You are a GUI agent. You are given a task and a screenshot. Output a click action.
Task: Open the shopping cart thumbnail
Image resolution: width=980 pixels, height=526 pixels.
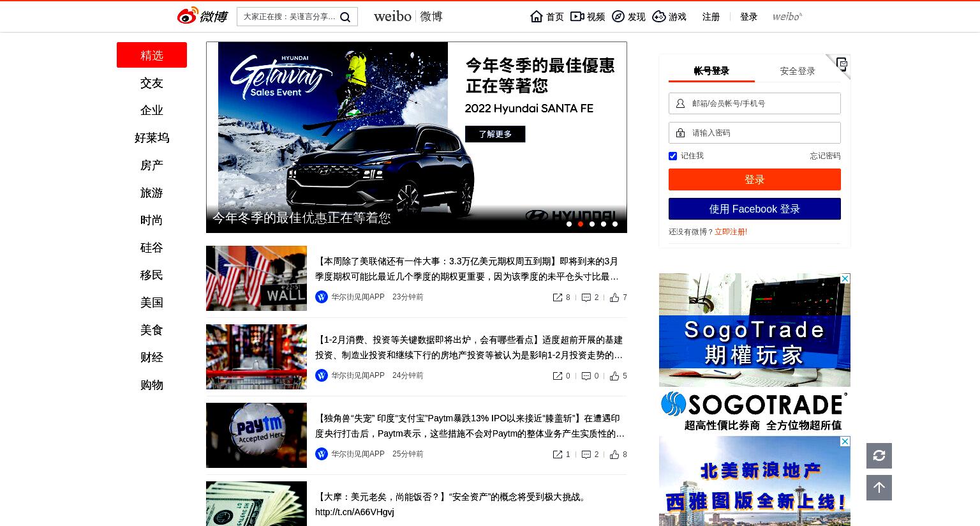tap(256, 357)
